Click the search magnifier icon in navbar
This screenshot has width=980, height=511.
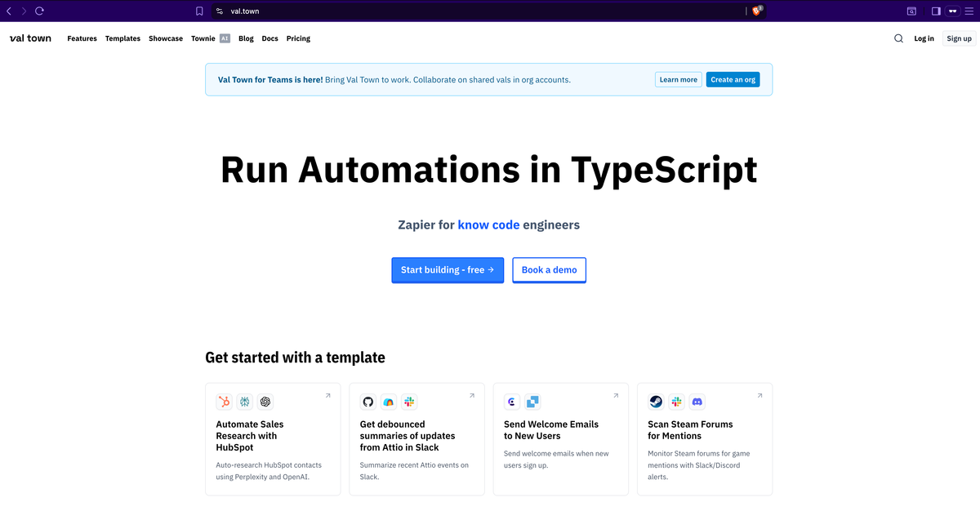(x=898, y=38)
